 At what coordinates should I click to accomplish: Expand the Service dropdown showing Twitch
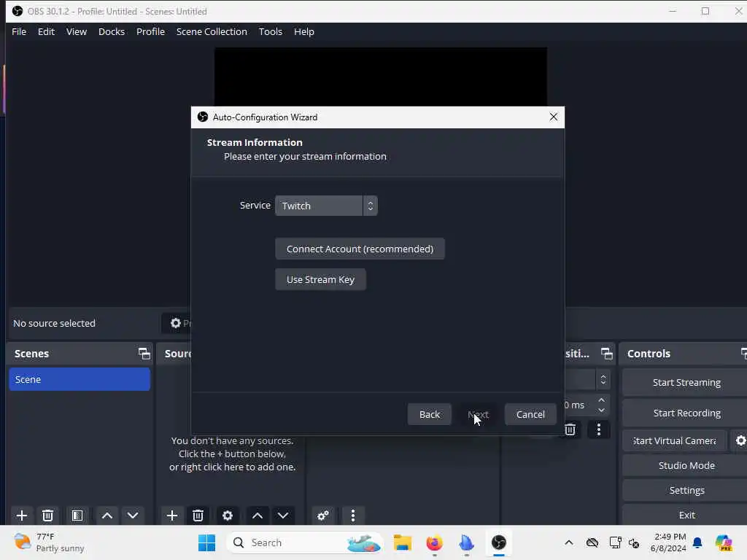point(326,206)
